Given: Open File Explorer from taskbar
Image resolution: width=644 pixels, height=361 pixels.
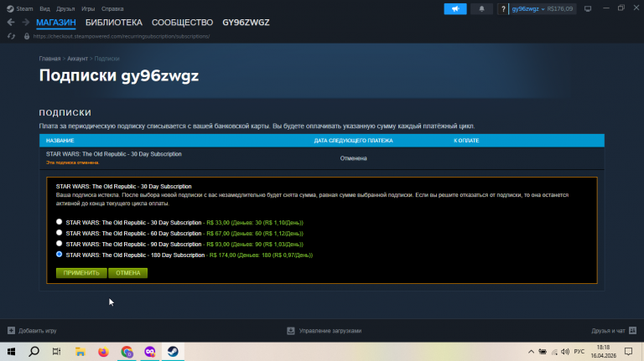Looking at the screenshot, I should 80,352.
